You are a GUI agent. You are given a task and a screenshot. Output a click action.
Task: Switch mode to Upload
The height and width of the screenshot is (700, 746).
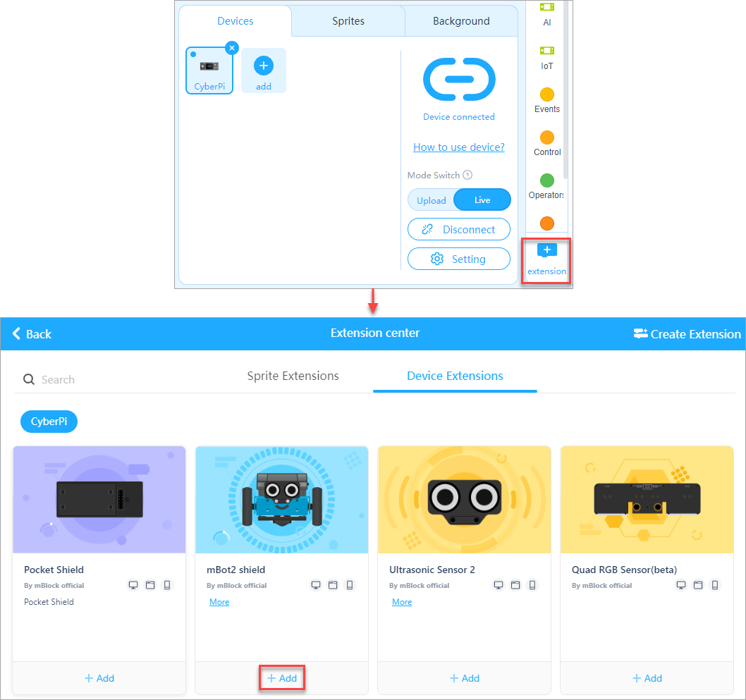coord(431,200)
